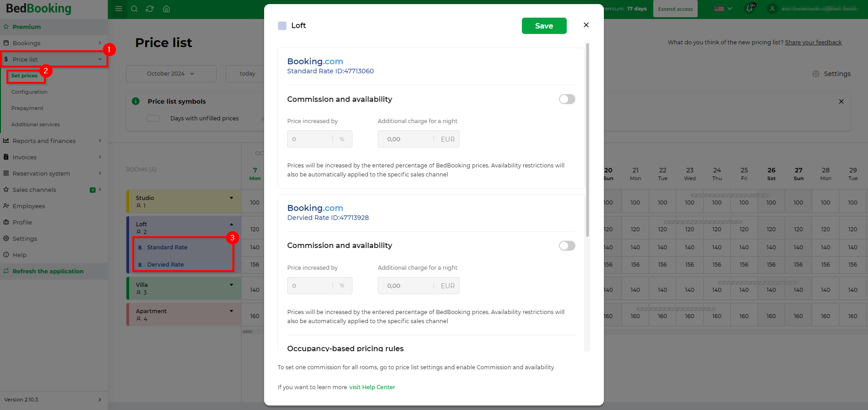Open Price list settings label
The image size is (868, 410).
coord(837,74)
